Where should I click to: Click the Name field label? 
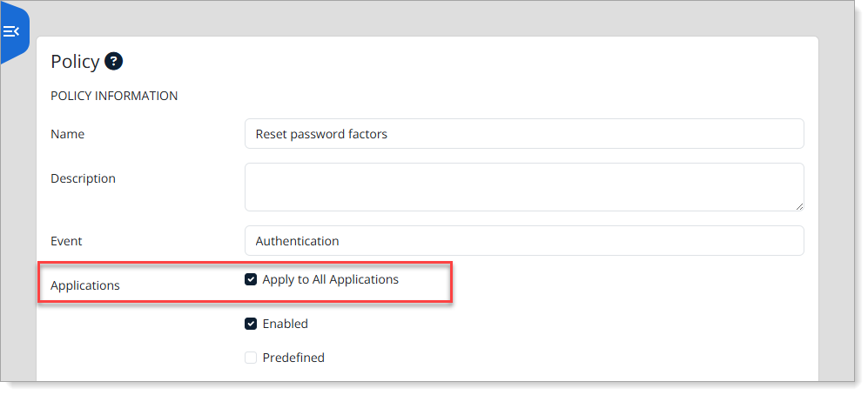click(x=68, y=134)
